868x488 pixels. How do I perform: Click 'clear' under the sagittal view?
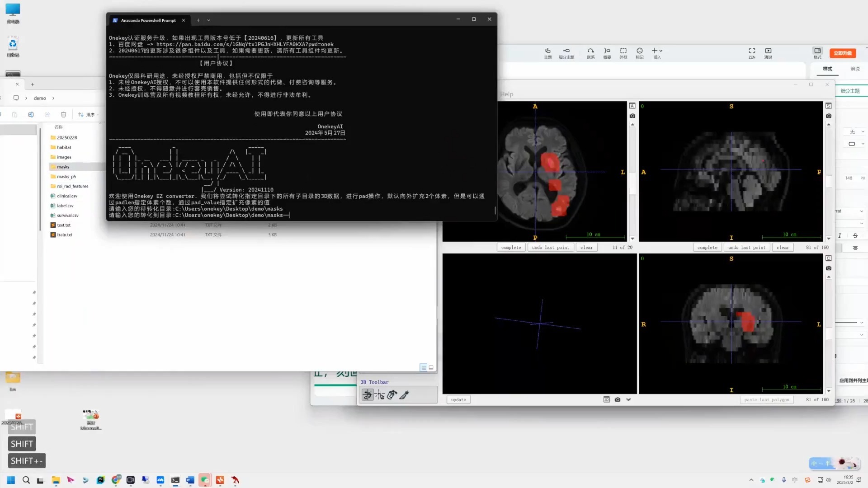pos(783,247)
